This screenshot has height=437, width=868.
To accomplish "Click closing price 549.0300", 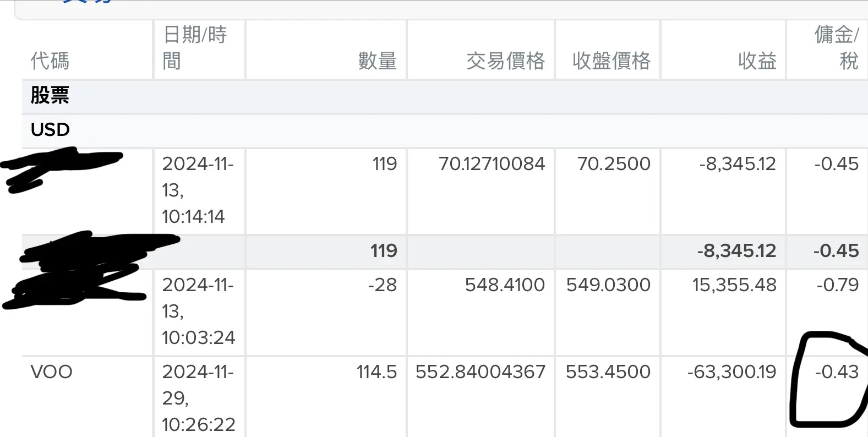I will tap(608, 285).
